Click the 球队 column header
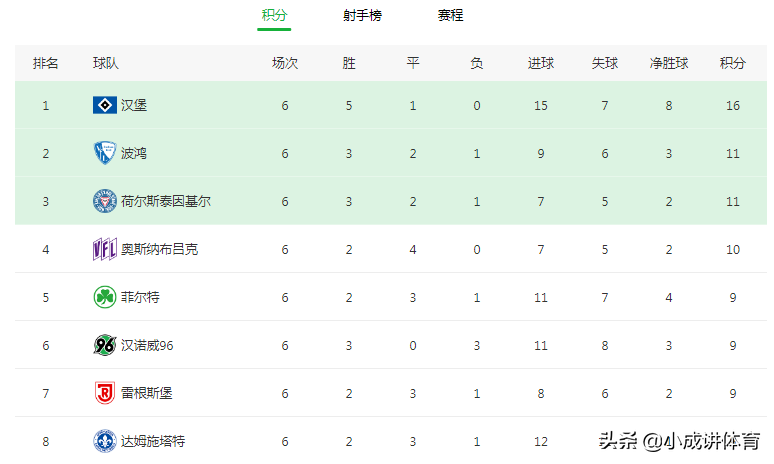774x464 pixels. point(106,63)
